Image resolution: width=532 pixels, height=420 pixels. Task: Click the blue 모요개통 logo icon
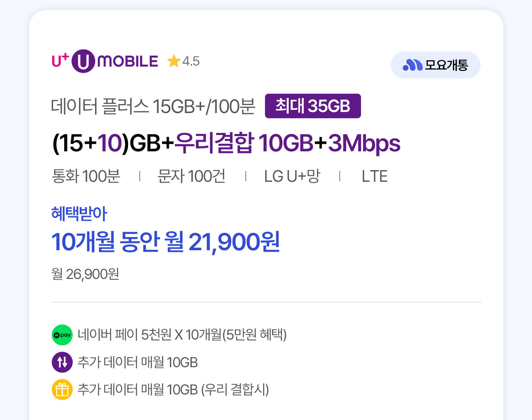(x=412, y=65)
